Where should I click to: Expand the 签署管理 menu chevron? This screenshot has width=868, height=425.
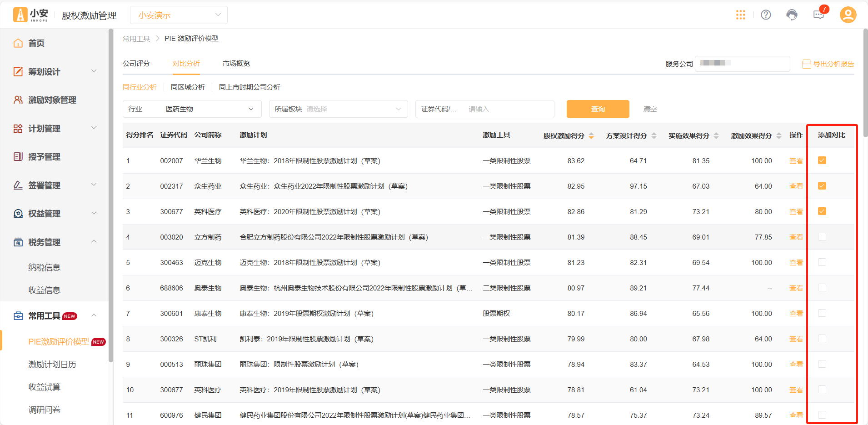[x=94, y=185]
